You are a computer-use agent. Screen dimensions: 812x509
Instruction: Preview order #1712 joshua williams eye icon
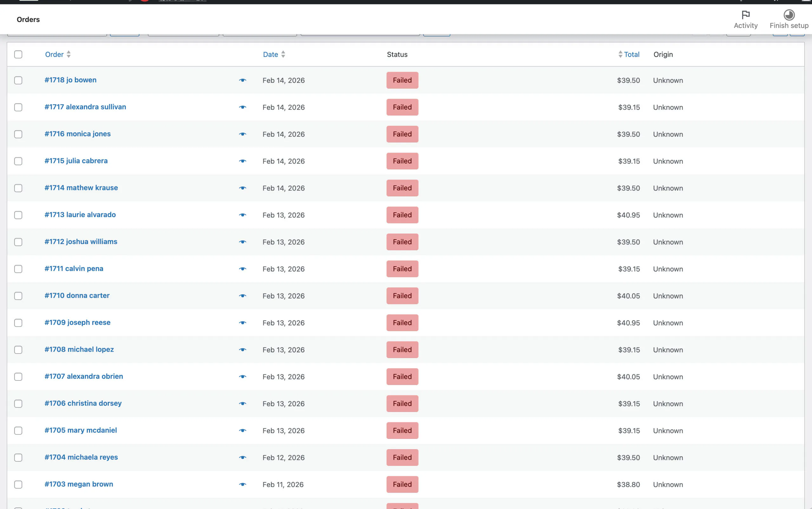[242, 242]
